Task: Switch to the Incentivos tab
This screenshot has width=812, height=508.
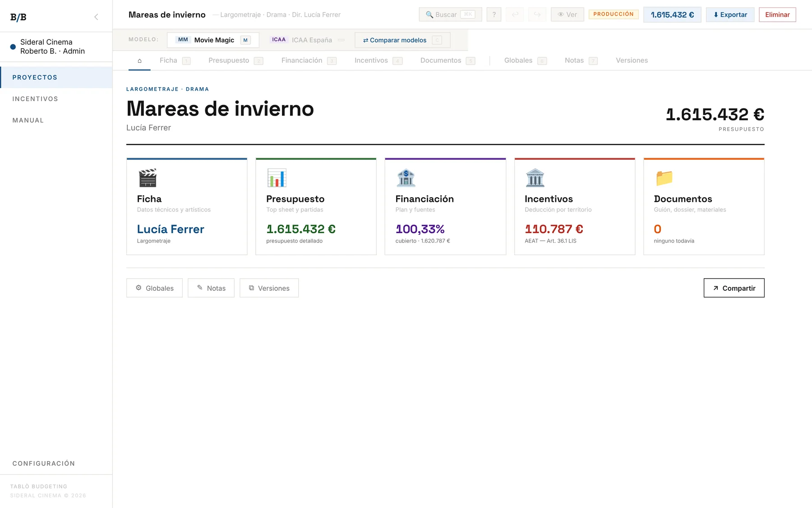Action: [x=378, y=61]
